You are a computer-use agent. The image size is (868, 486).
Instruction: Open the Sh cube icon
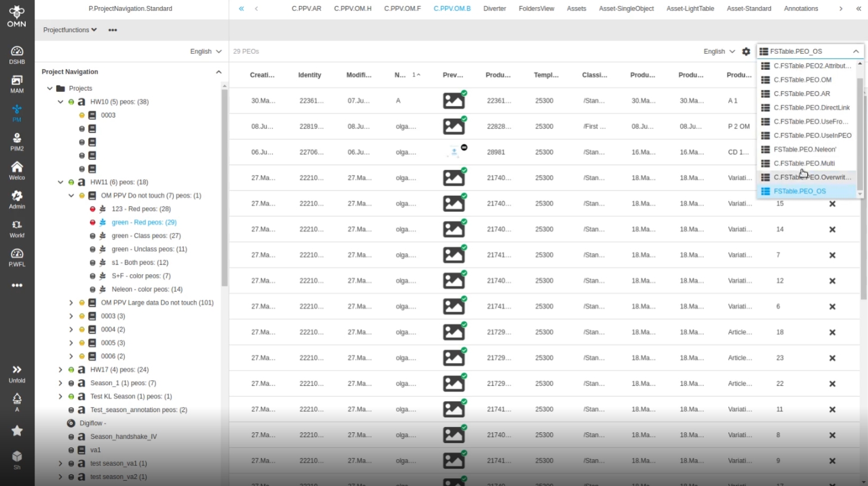click(x=17, y=456)
